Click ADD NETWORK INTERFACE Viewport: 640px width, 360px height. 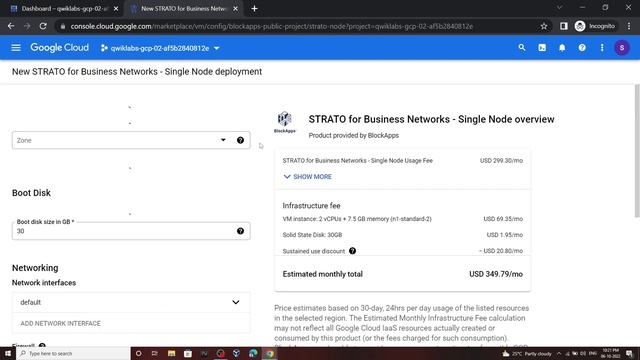click(60, 323)
